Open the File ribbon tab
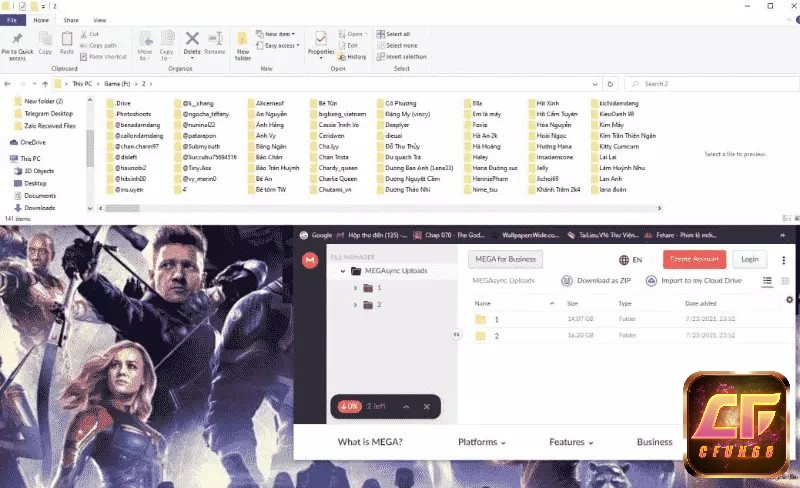 click(12, 20)
